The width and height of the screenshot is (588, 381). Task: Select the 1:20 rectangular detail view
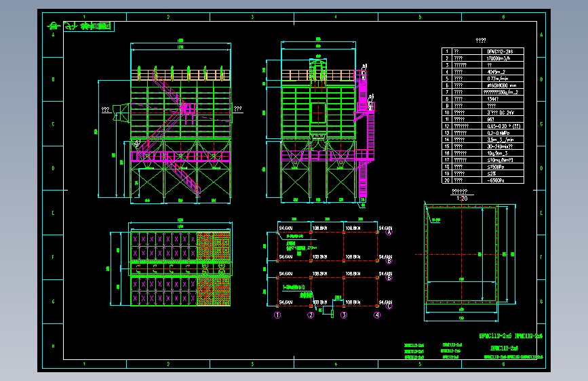click(467, 260)
